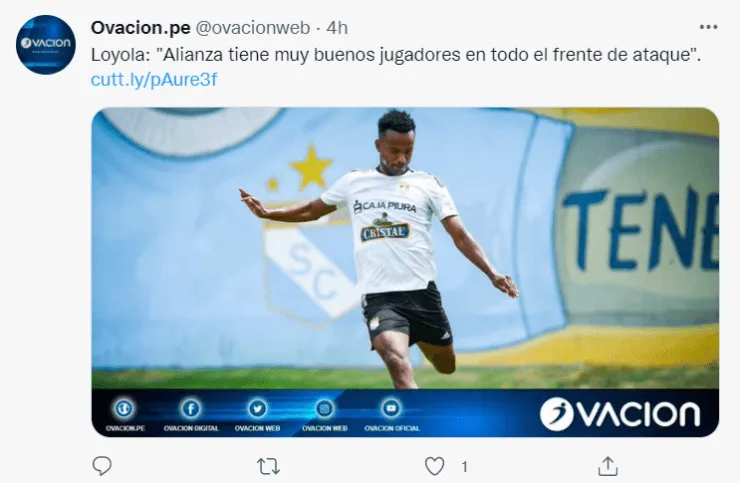Open the three-dot more options menu
740x483 pixels.
tap(708, 27)
